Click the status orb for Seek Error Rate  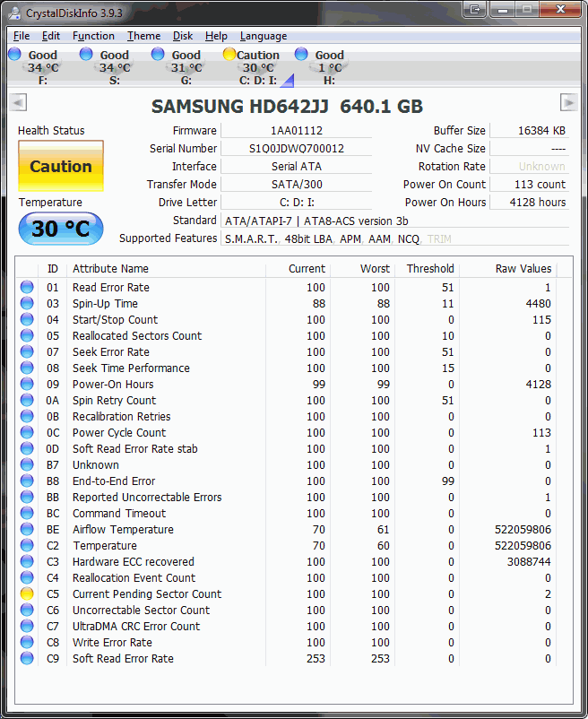click(x=27, y=351)
